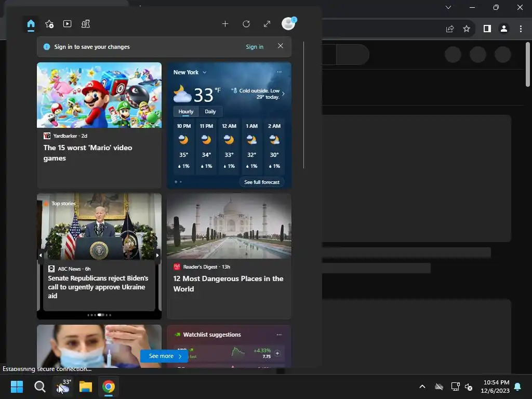Select the 11 PM hourly forecast
The image size is (532, 399).
pos(206,146)
